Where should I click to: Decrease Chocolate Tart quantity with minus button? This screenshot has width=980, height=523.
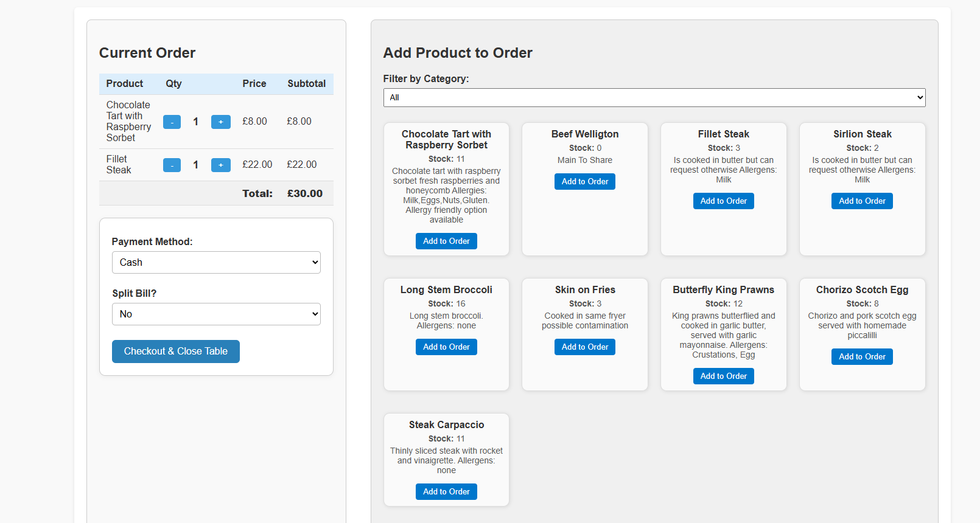(172, 122)
